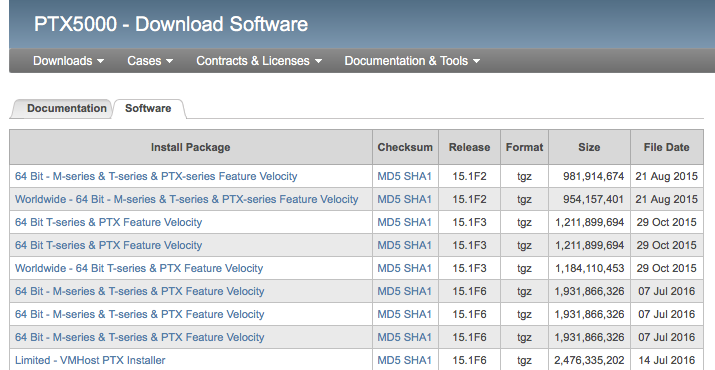Click 21 Aug 2015 in the 981,914,674 row
The image size is (715, 370).
667,177
